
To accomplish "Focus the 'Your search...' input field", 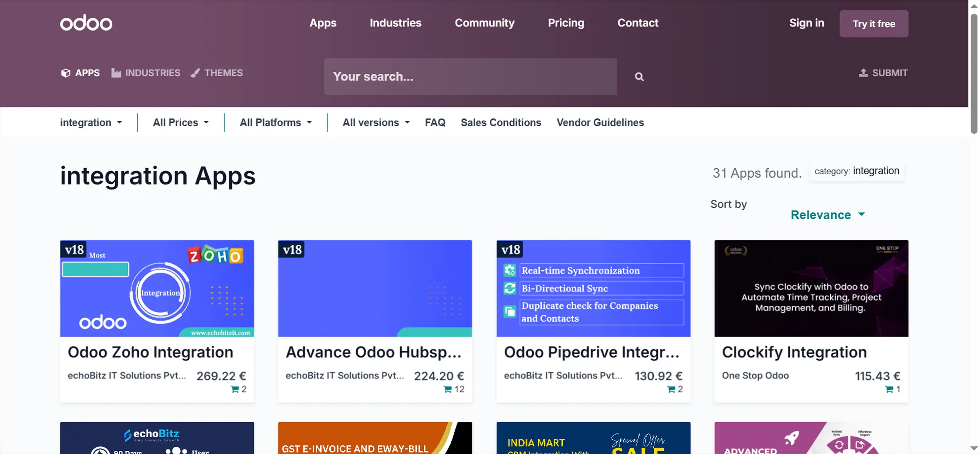I will point(470,76).
